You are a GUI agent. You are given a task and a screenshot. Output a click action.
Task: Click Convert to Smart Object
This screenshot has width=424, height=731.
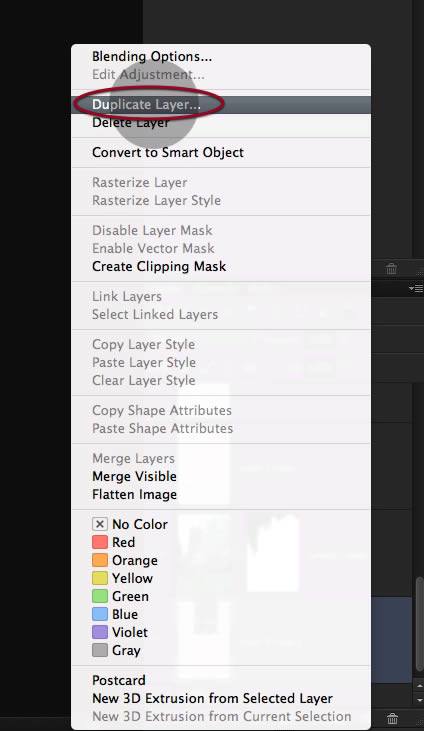(x=168, y=152)
